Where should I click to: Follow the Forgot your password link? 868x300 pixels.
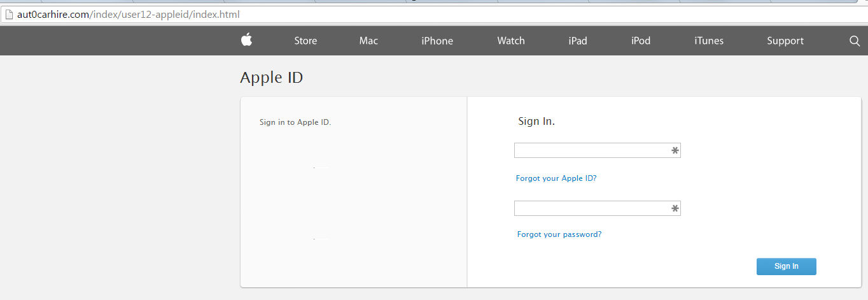click(559, 234)
